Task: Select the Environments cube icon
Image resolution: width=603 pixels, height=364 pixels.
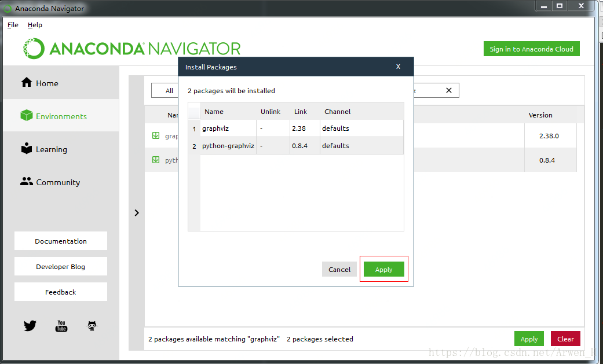Action: (x=27, y=115)
